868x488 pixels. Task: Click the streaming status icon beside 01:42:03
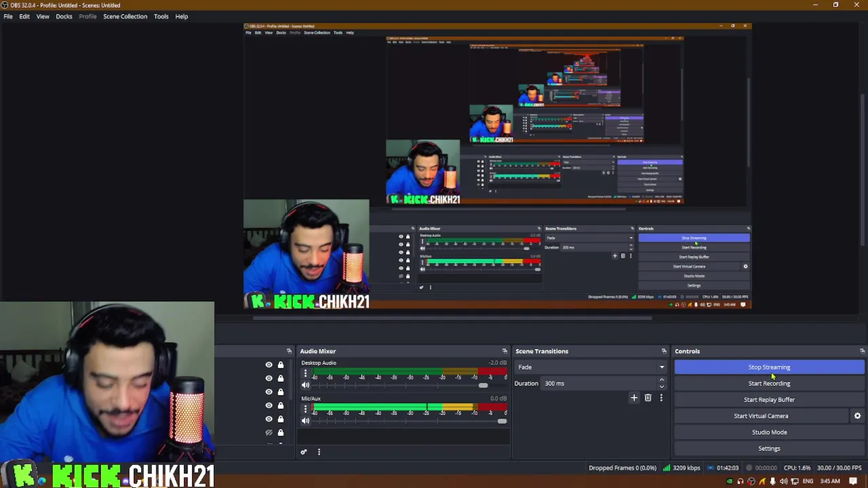coord(711,468)
